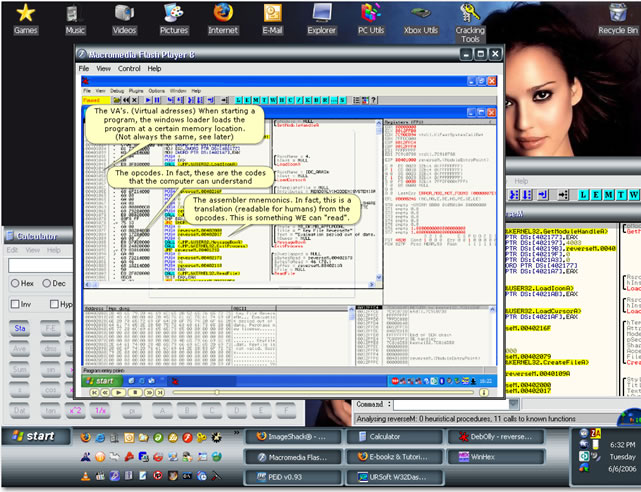Viewport: 641px width, 492px height.
Task: Open the PC Utils desktop folder
Action: click(371, 19)
